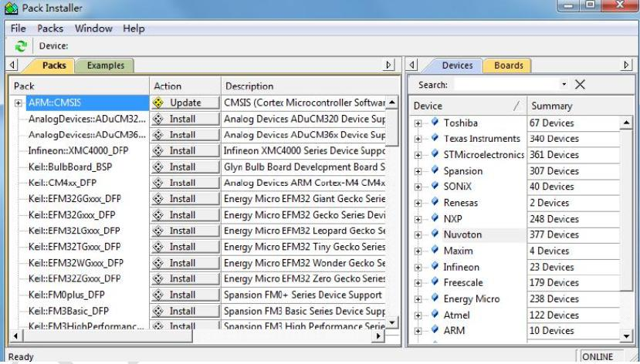Install the Keil::EFM32GGxxx_DFP pack
Screen dimensions: 640x364
[185, 199]
